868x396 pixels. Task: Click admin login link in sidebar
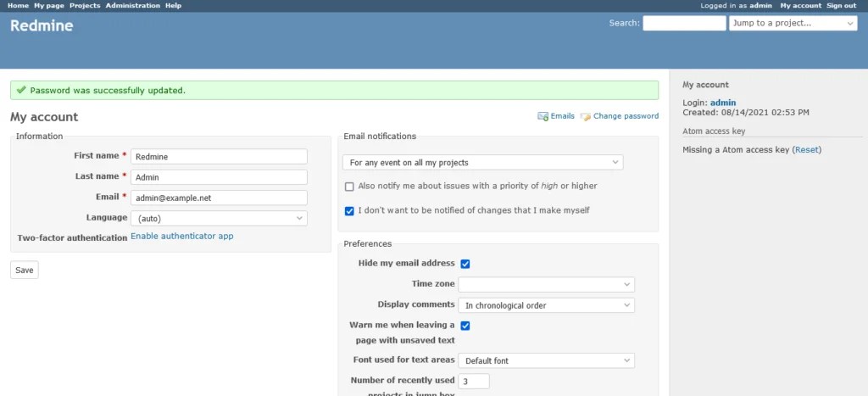723,103
